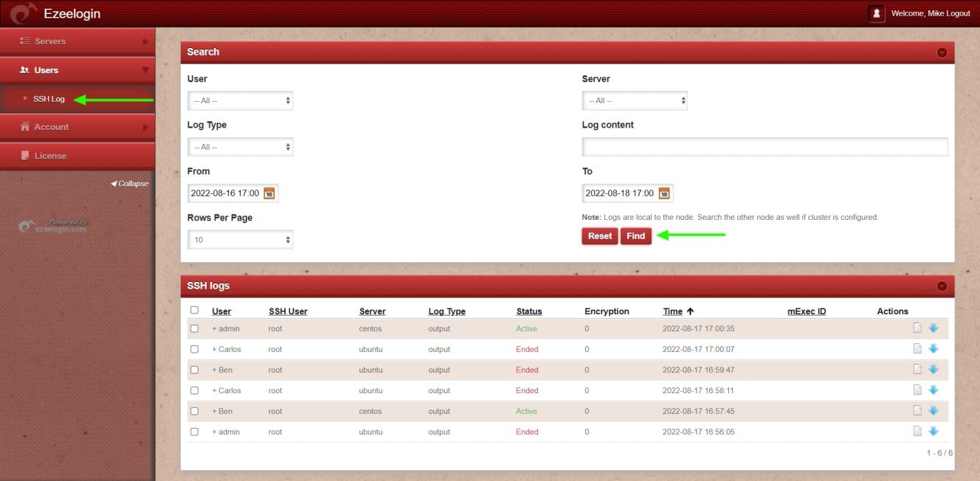Download log for Ben 16:59:47 row
Viewport: 980px width, 481px height.
coord(934,370)
